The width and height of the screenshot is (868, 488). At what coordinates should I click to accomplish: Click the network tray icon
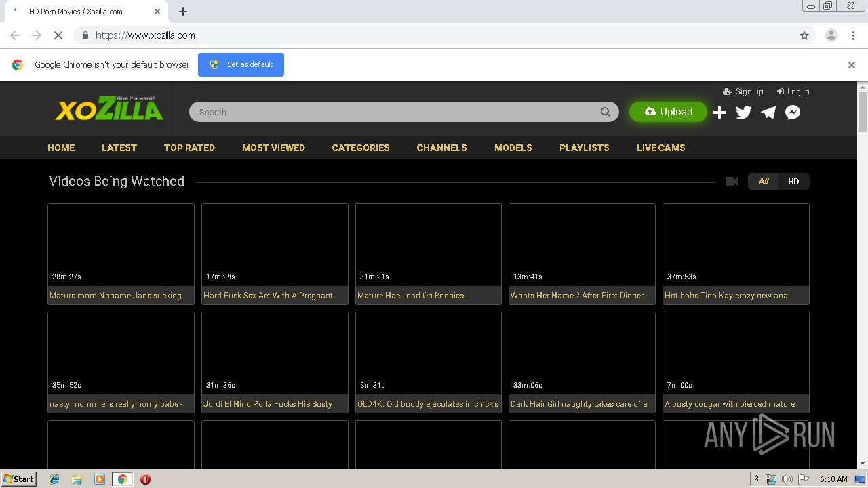[771, 479]
